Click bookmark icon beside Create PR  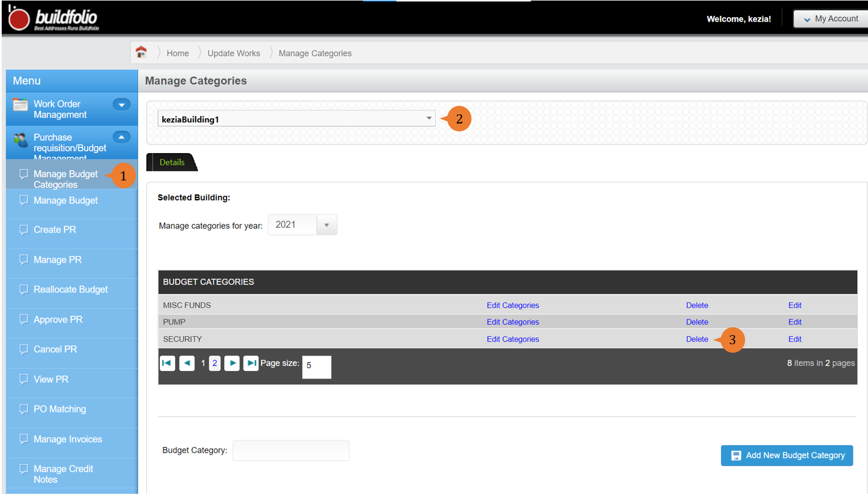point(23,230)
